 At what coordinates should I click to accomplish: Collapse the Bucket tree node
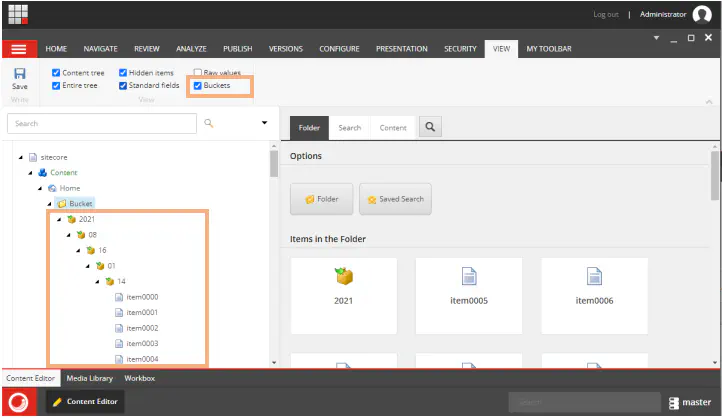pyautogui.click(x=50, y=204)
